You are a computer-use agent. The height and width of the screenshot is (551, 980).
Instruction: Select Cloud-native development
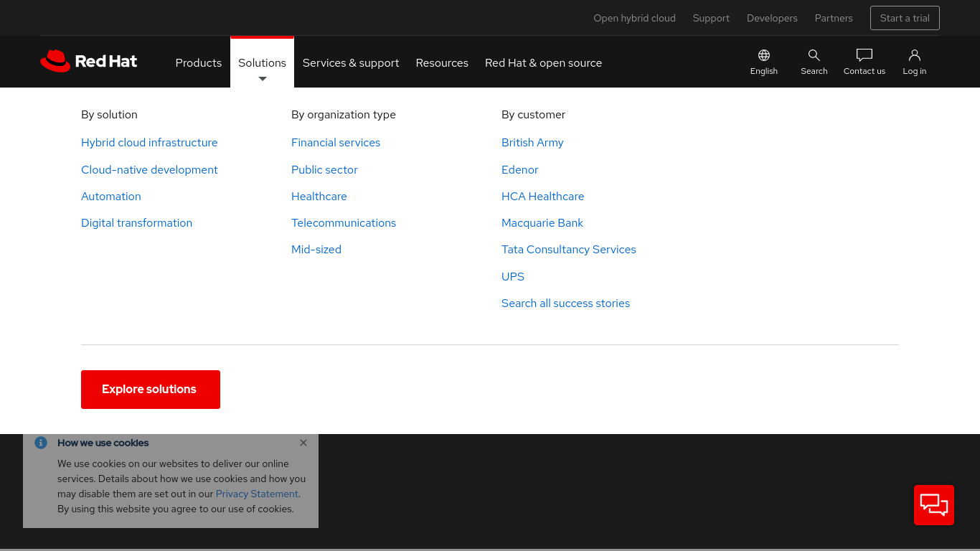click(149, 170)
